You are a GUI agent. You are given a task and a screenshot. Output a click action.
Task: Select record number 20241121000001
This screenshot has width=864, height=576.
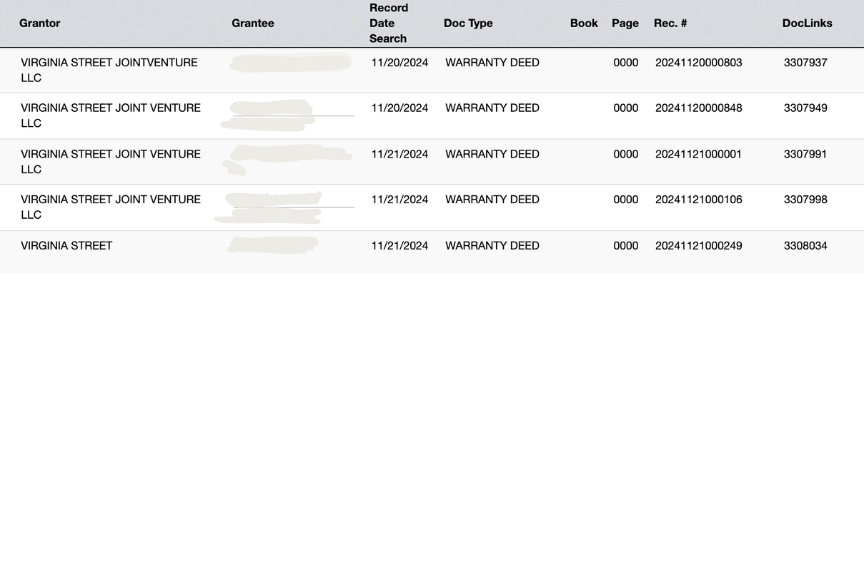coord(698,154)
